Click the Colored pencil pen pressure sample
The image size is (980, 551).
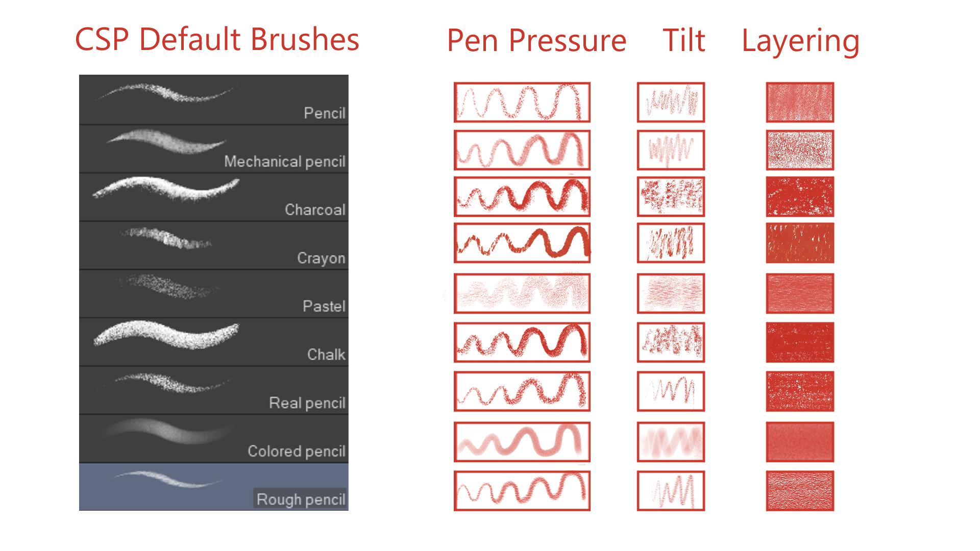point(522,442)
